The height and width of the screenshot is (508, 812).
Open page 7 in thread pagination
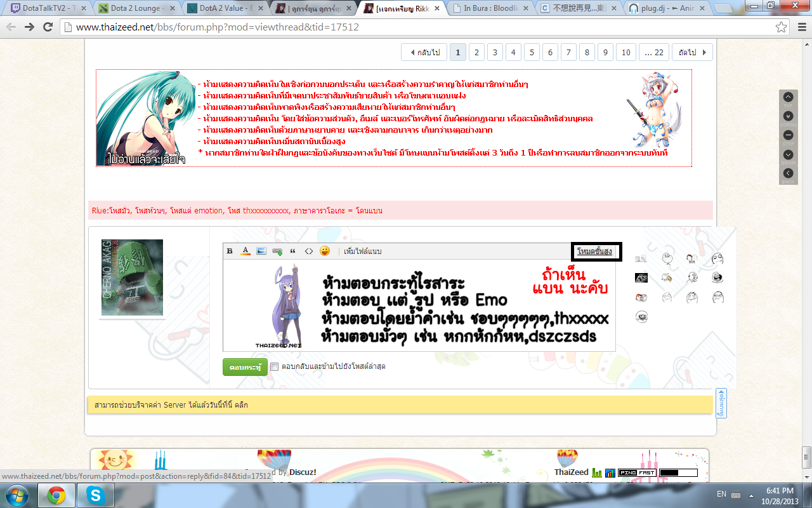(x=568, y=52)
